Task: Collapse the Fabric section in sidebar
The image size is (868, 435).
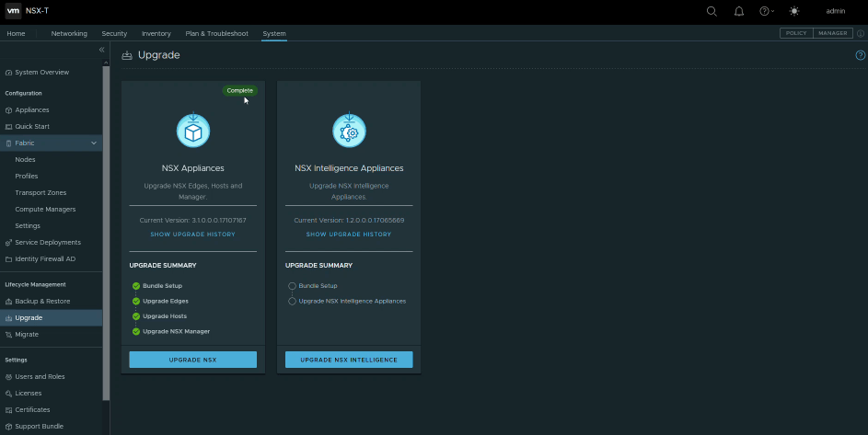Action: [x=94, y=143]
